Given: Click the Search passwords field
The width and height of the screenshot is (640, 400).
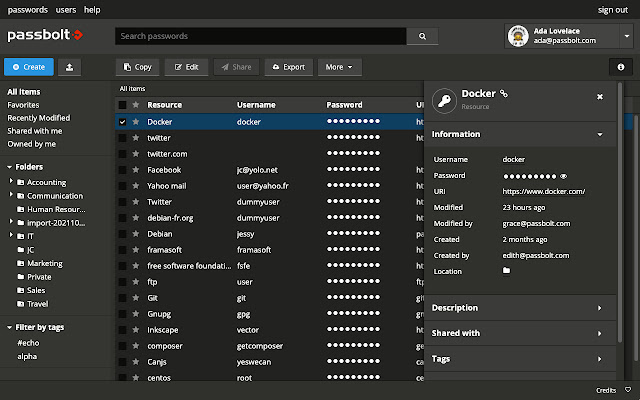Looking at the screenshot, I should 260,36.
